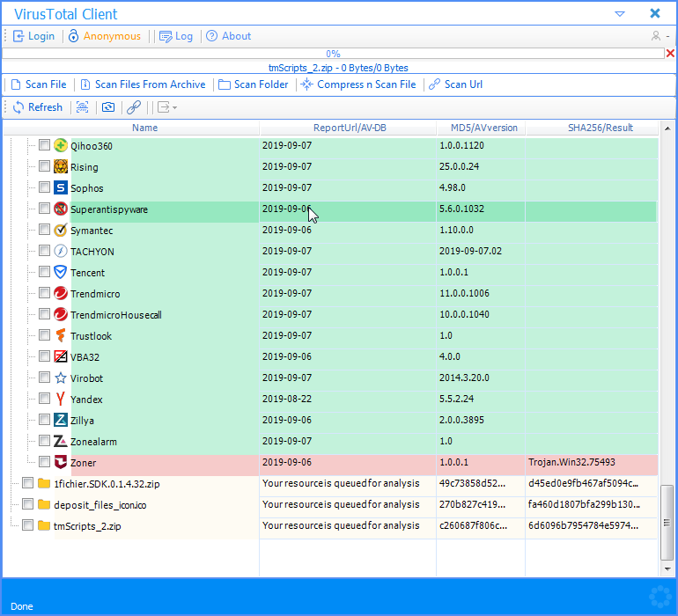Click the Sophos shield icon
This screenshot has width=678, height=616.
click(x=61, y=187)
